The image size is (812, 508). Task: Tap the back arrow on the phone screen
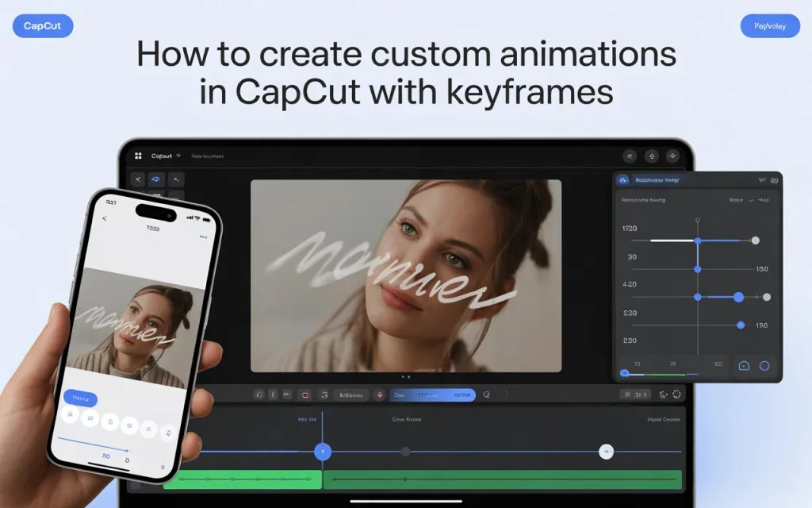coord(105,219)
